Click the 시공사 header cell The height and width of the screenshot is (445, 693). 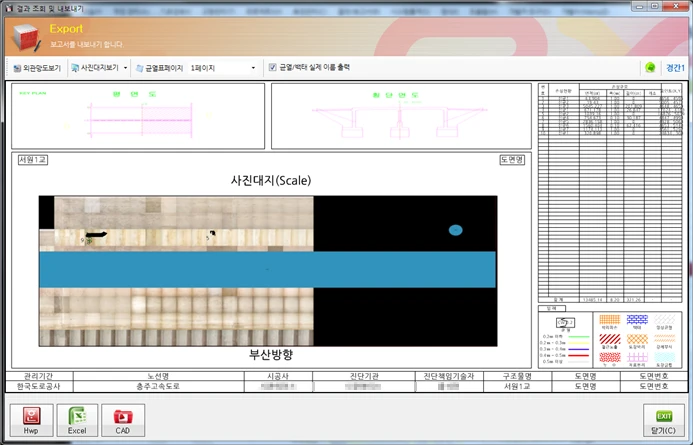(278, 376)
